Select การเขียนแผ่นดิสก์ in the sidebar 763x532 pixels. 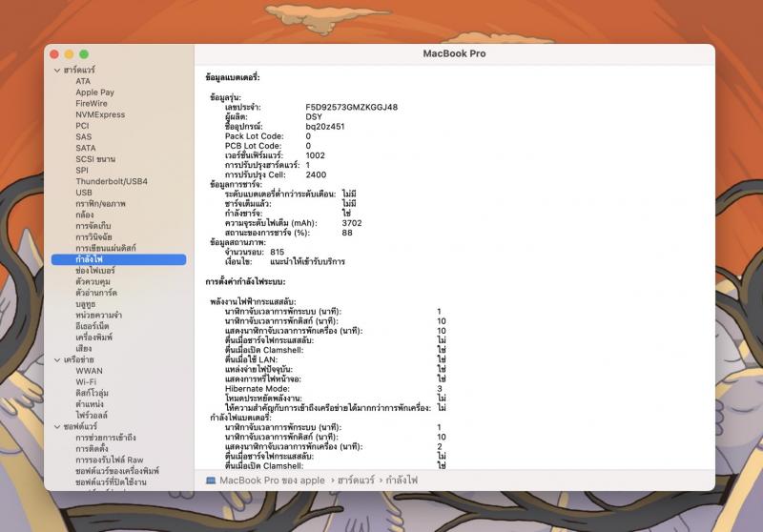click(106, 249)
